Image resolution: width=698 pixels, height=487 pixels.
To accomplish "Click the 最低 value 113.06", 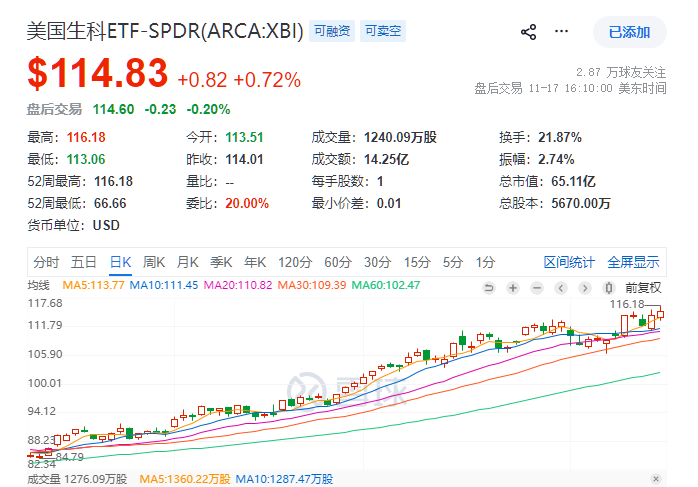I will (x=86, y=159).
